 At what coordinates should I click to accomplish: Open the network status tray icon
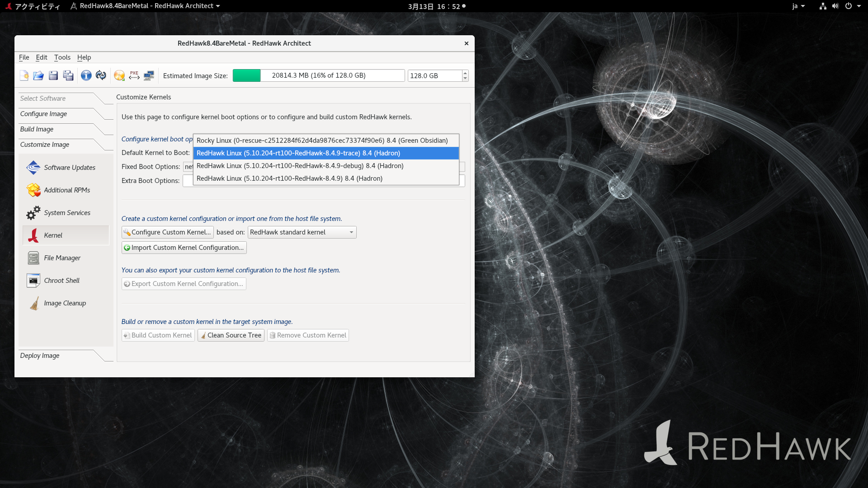tap(823, 6)
